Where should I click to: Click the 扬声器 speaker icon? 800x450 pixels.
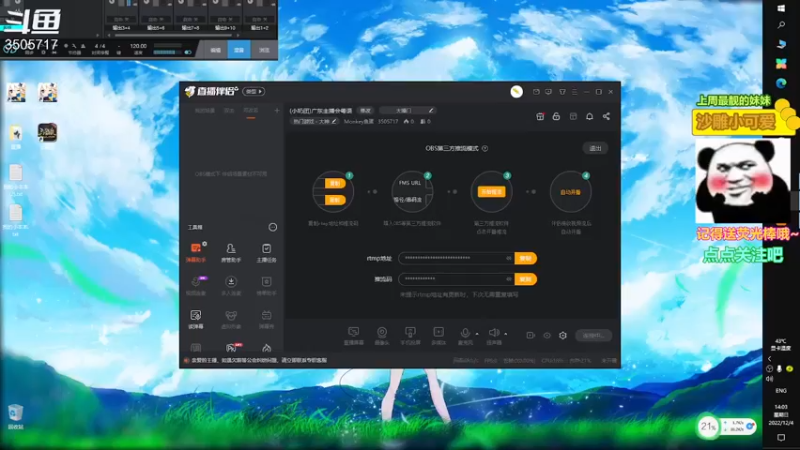493,333
